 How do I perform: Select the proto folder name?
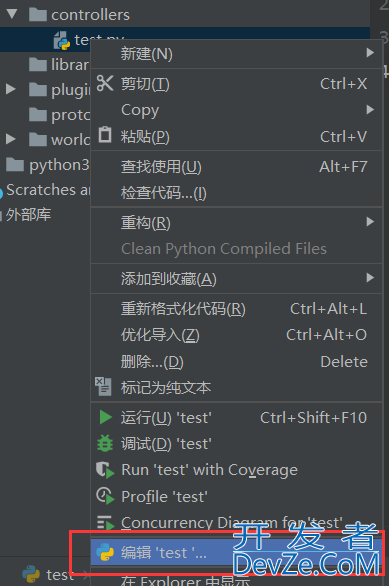pyautogui.click(x=71, y=115)
